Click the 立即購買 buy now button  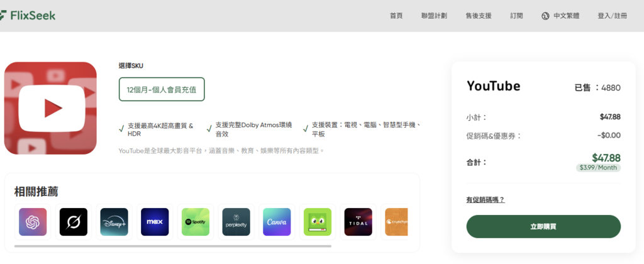(x=543, y=227)
